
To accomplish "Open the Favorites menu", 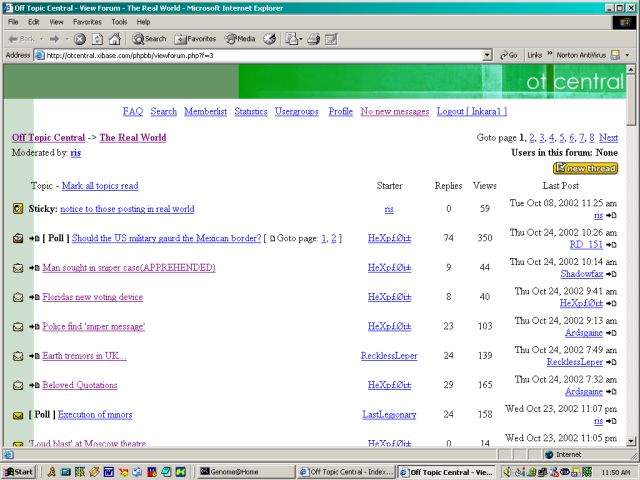I will [87, 22].
